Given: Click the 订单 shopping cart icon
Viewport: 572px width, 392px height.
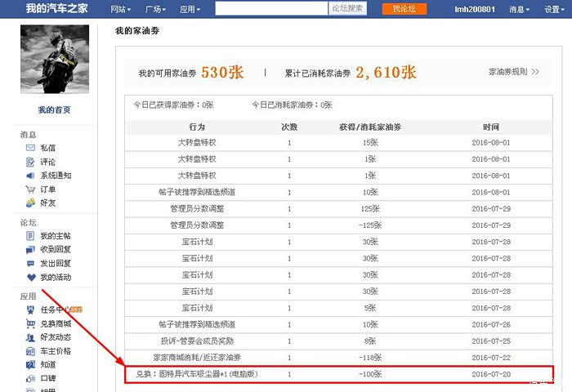Looking at the screenshot, I should tap(30, 189).
